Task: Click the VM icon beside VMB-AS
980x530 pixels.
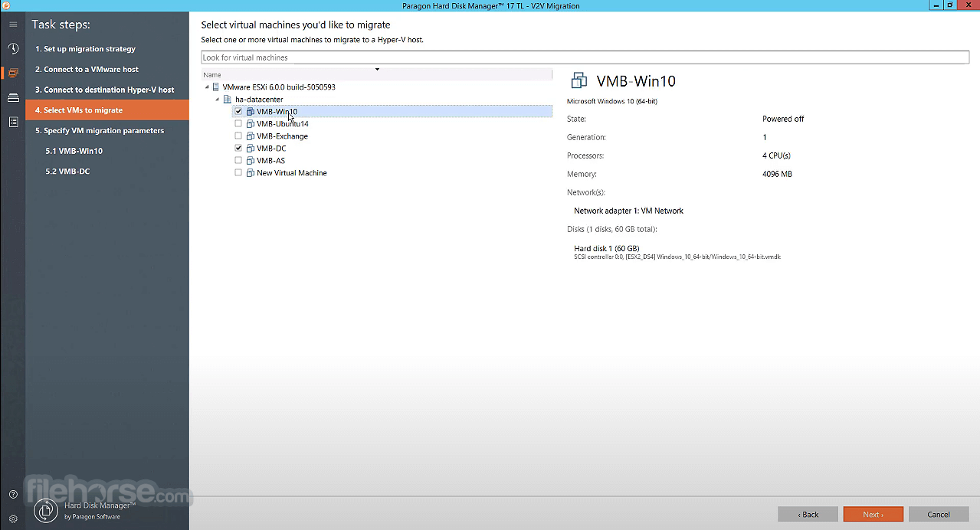Action: (250, 161)
